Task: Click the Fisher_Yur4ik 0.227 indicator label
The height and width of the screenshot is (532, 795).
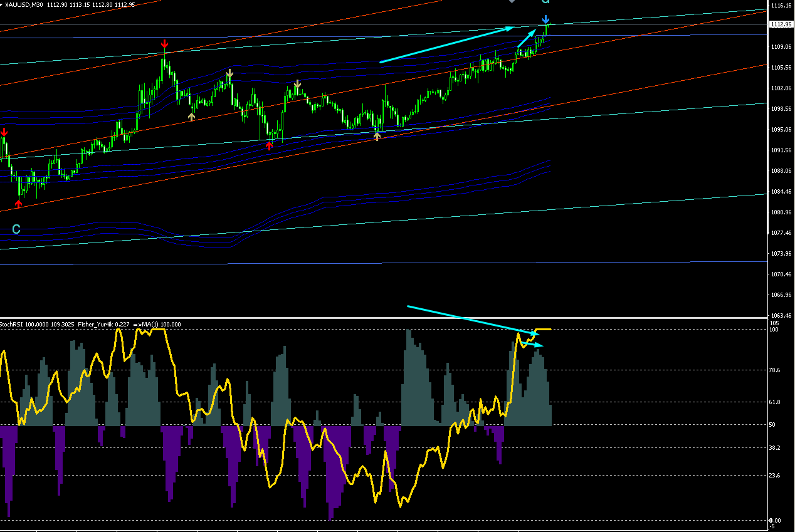Action: 103,325
